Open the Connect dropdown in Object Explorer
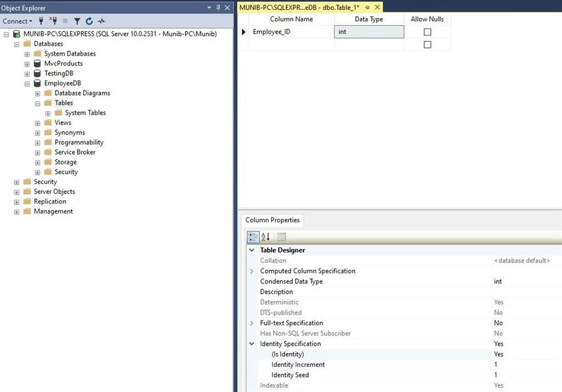Viewport: 562px width, 392px height. click(17, 21)
